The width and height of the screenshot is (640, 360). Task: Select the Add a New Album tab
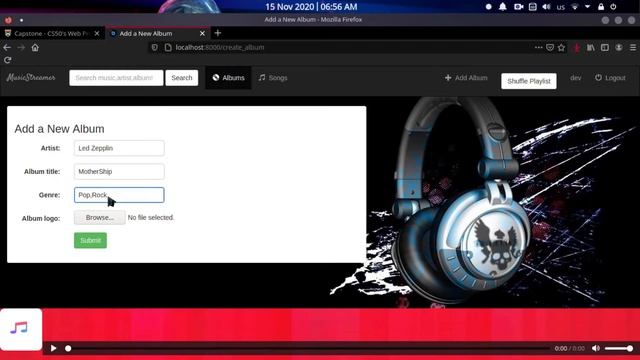[x=158, y=33]
